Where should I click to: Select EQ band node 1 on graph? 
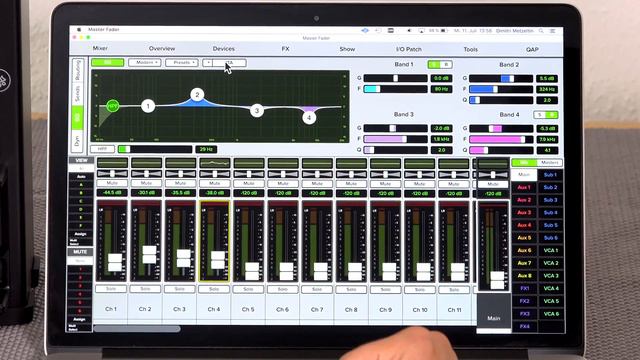(x=148, y=106)
